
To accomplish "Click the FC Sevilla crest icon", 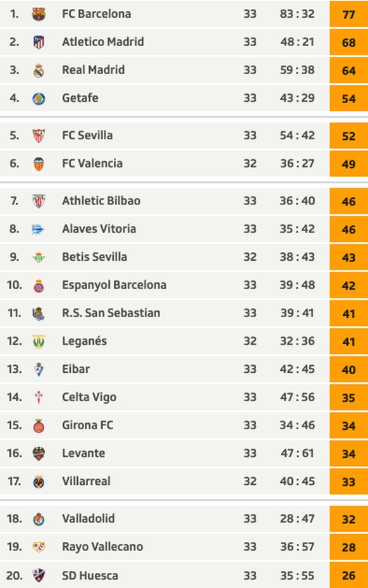I will pyautogui.click(x=39, y=135).
